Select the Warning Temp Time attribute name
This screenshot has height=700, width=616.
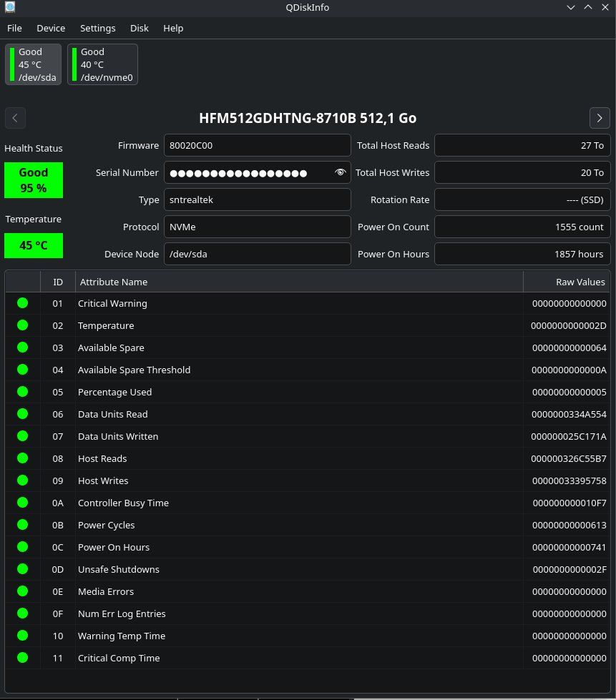(122, 636)
